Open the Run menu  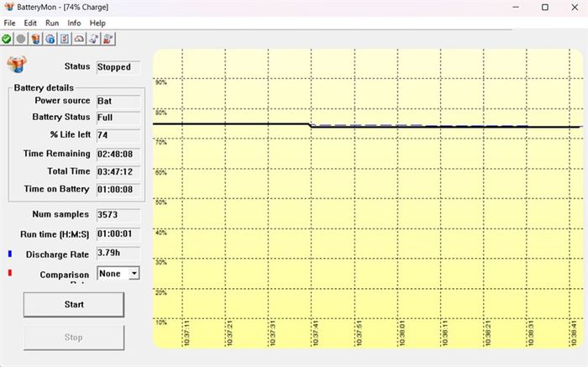[52, 23]
